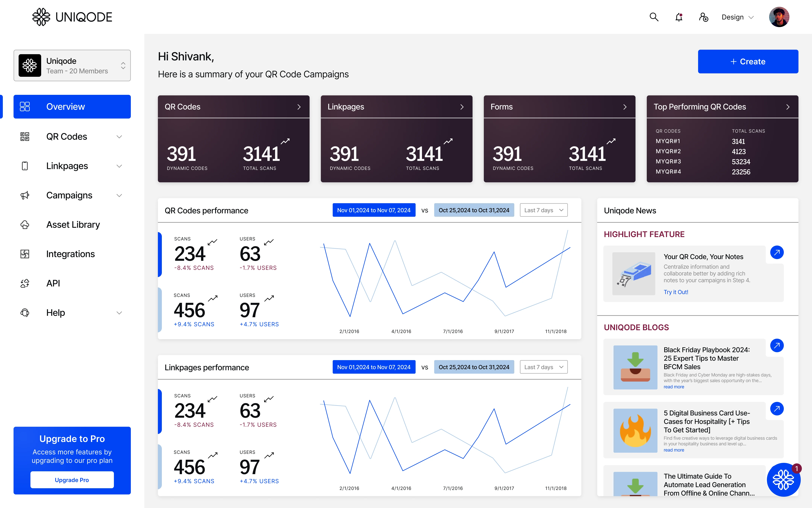Click the fire blog thumbnail
The width and height of the screenshot is (812, 508).
(635, 430)
